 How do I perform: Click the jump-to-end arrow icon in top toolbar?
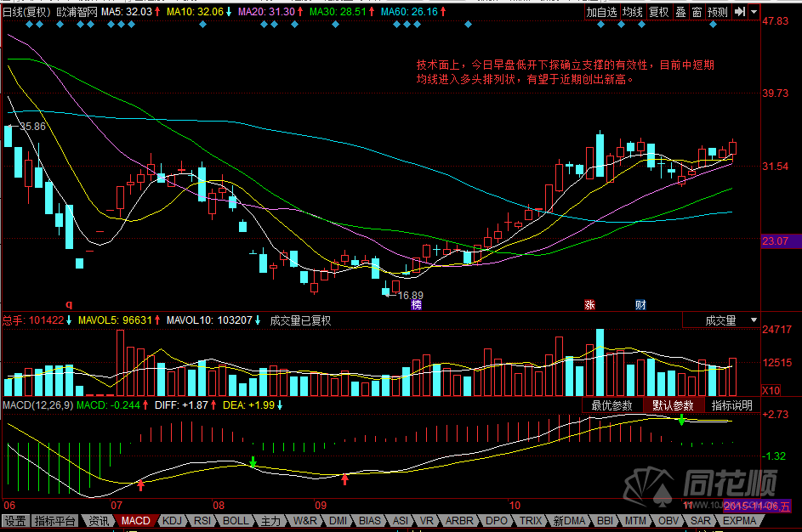click(740, 12)
